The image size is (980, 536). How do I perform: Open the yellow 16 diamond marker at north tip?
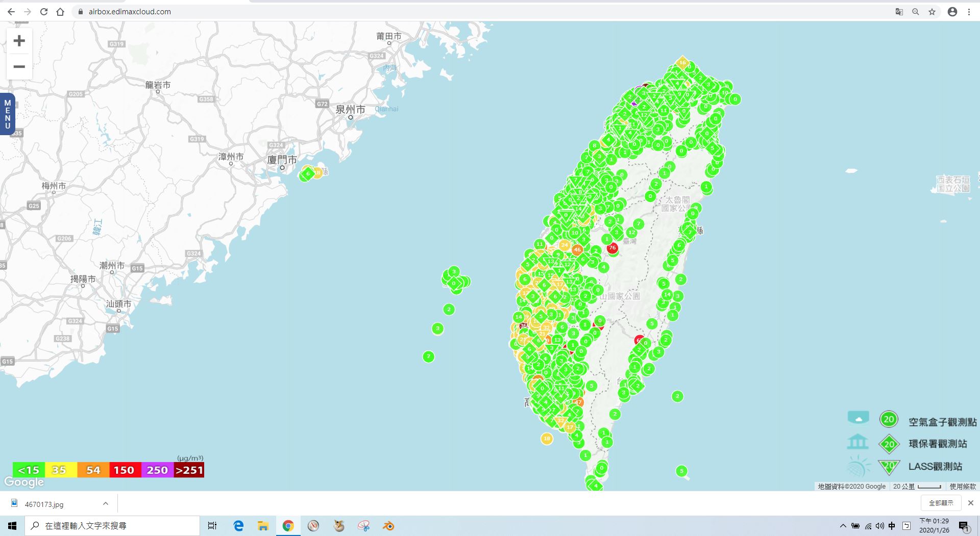pyautogui.click(x=682, y=63)
